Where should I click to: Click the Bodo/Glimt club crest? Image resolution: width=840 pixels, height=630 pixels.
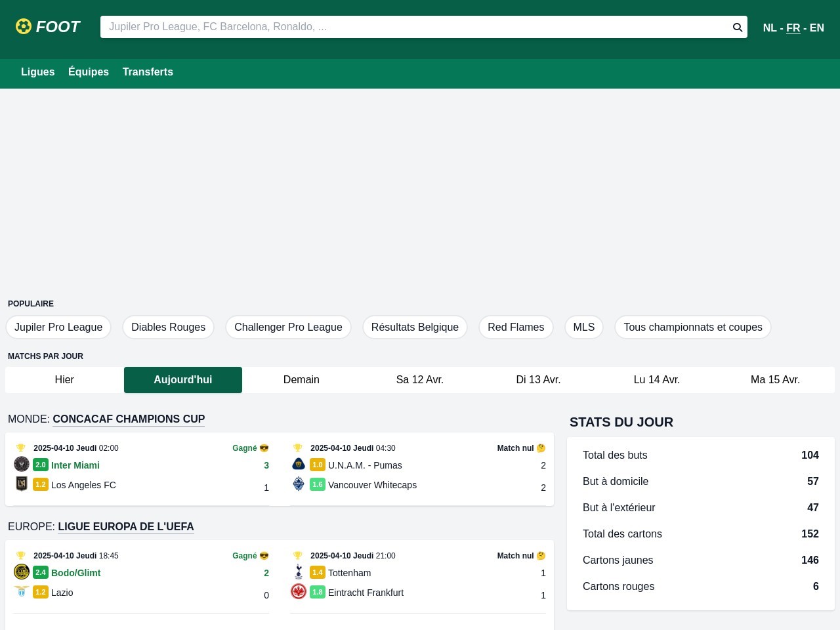22,572
